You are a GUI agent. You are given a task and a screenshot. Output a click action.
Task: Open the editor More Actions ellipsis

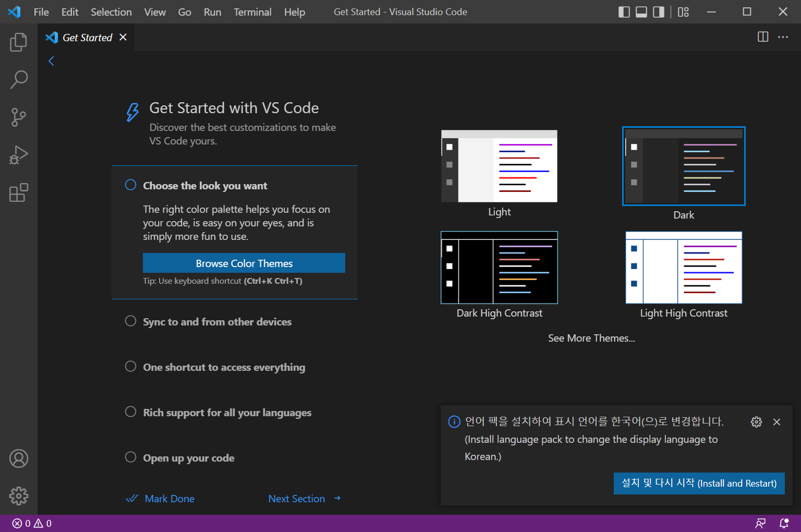click(783, 37)
